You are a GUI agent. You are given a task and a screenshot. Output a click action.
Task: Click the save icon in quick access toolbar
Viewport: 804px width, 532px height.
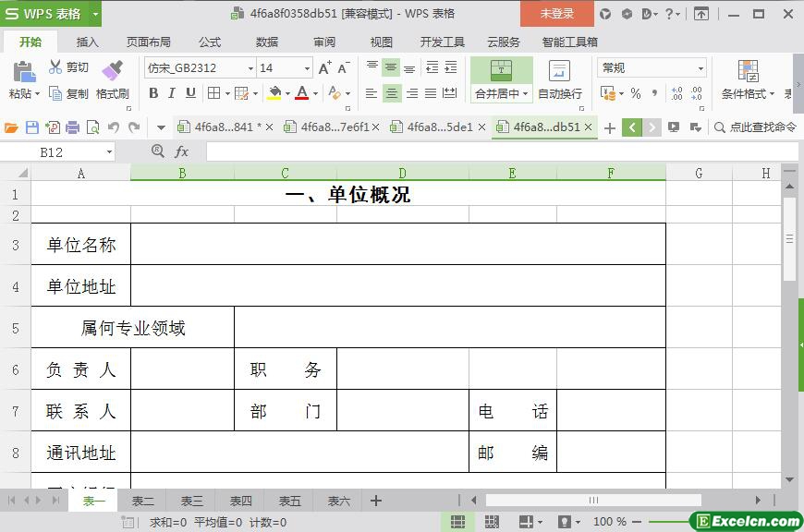(x=32, y=127)
